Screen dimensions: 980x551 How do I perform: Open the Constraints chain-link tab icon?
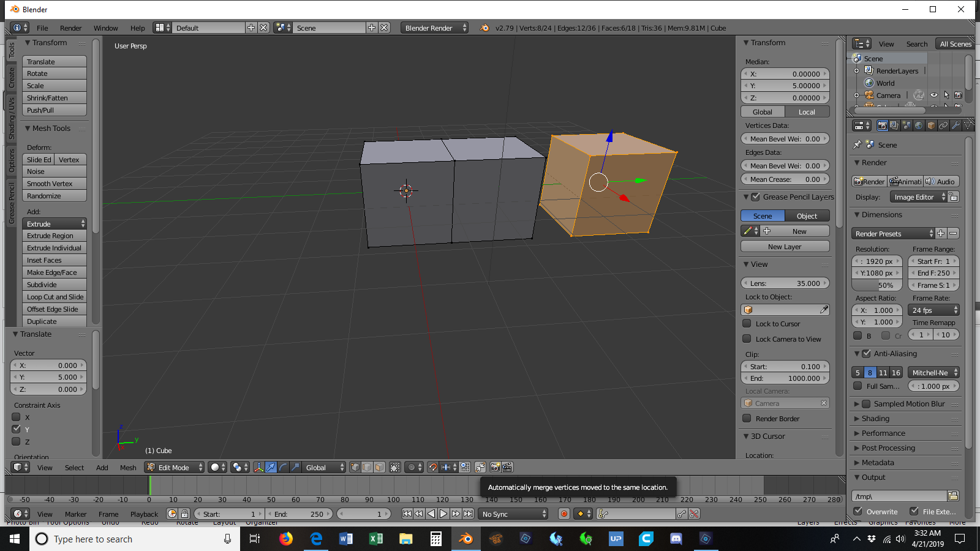[x=943, y=126]
